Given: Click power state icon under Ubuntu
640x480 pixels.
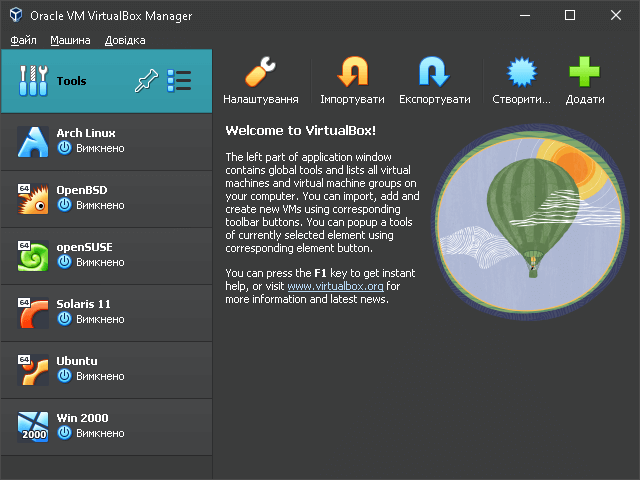Looking at the screenshot, I should (64, 376).
